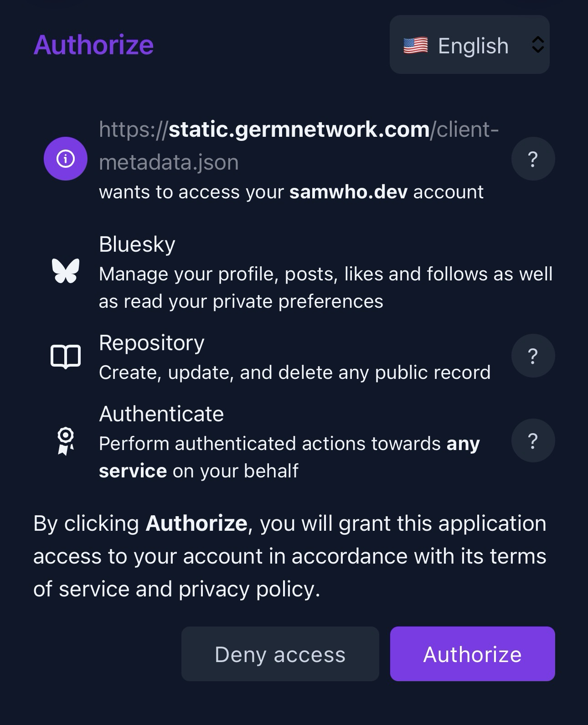Image resolution: width=588 pixels, height=725 pixels.
Task: Click the Bluesky butterfly icon
Action: pyautogui.click(x=66, y=271)
